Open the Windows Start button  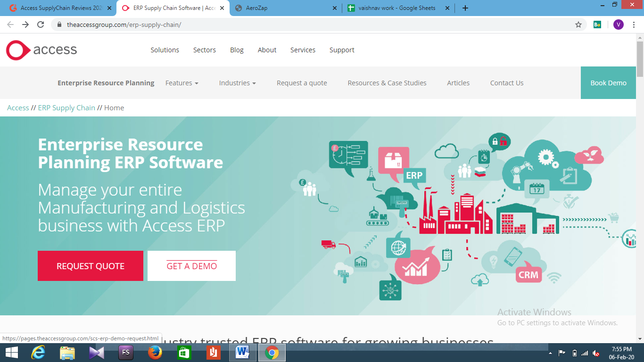tap(12, 353)
